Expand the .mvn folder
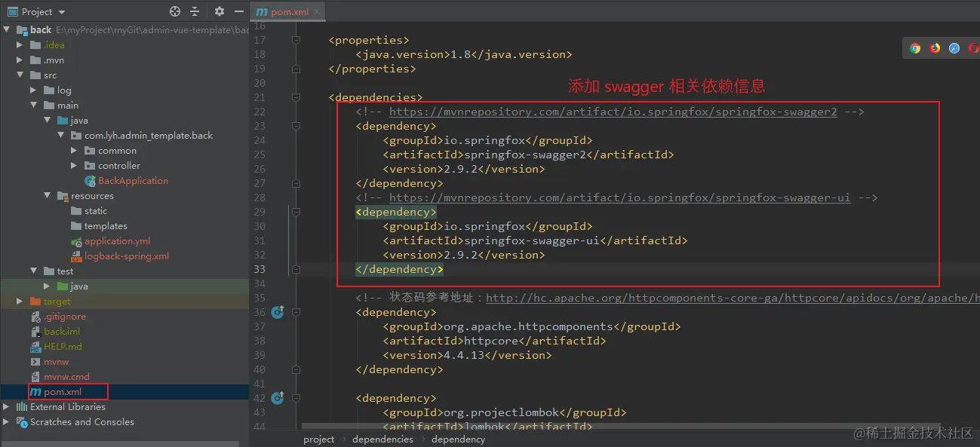 point(20,60)
